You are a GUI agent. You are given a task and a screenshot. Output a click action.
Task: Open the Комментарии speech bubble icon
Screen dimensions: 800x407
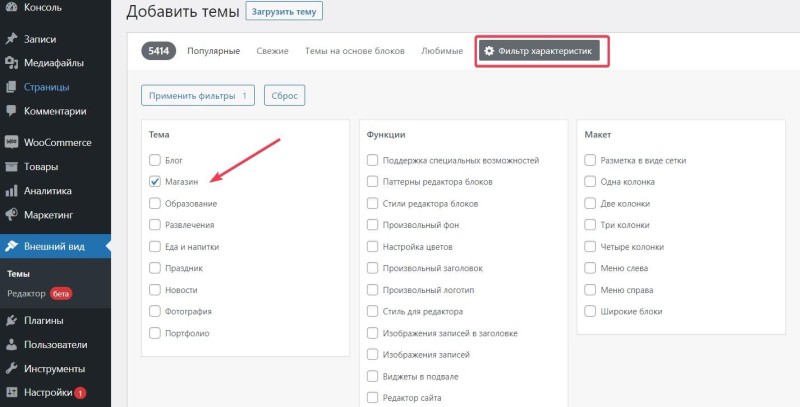pyautogui.click(x=11, y=111)
